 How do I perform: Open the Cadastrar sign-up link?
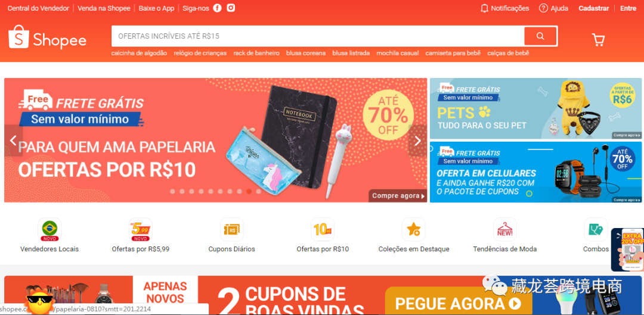coord(593,8)
